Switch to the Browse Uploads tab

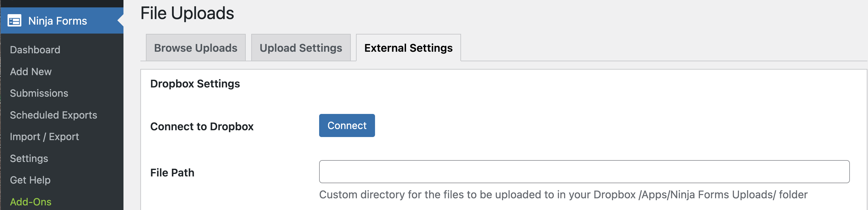(x=195, y=48)
